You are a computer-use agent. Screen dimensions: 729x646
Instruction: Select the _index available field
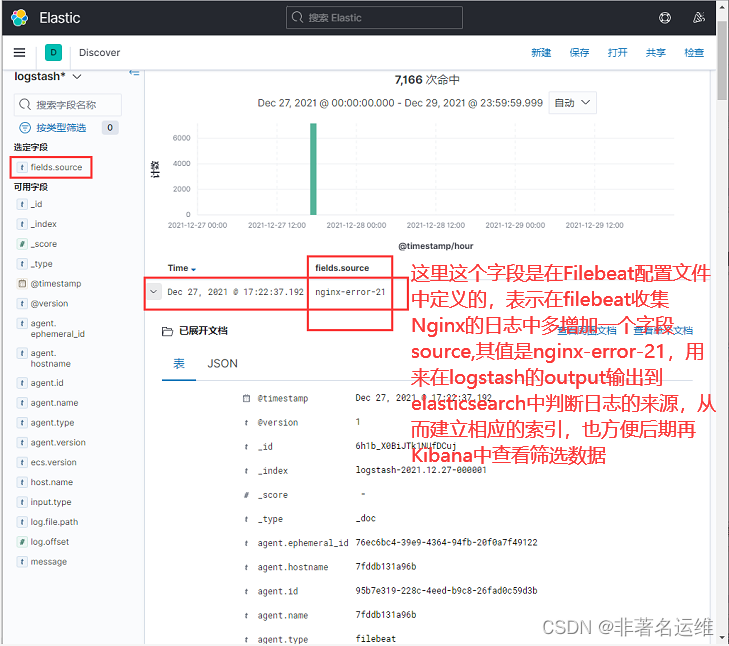[x=44, y=224]
